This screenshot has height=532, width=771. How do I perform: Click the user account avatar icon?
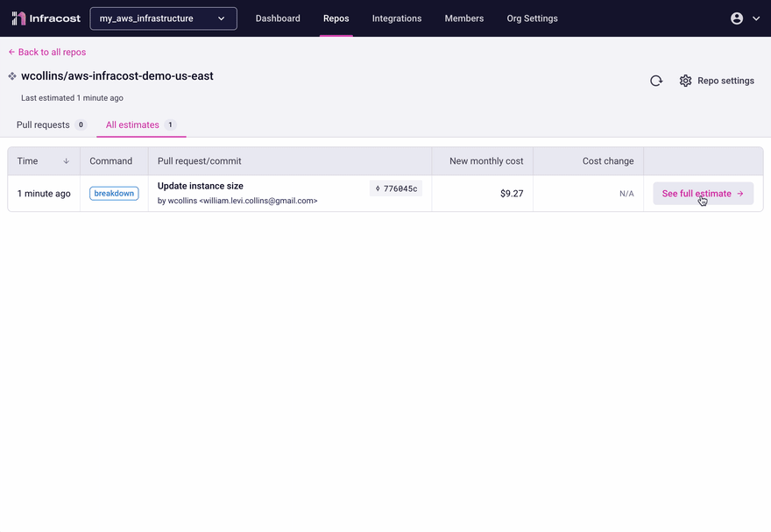(737, 18)
